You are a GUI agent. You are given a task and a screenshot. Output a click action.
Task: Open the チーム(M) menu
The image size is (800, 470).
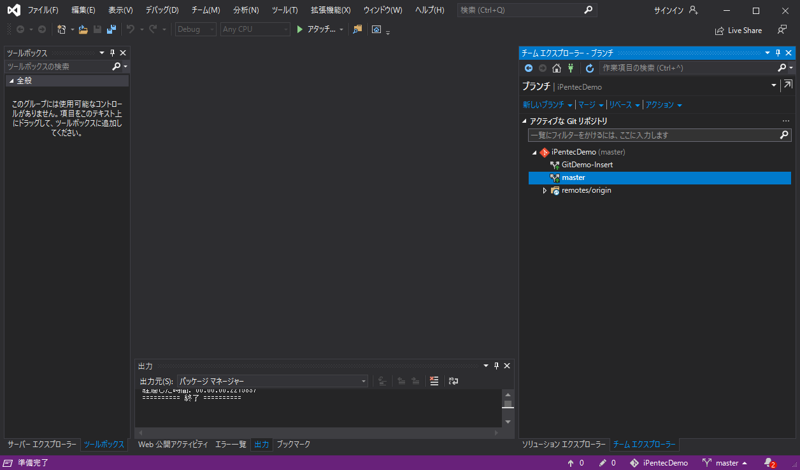[x=206, y=10]
